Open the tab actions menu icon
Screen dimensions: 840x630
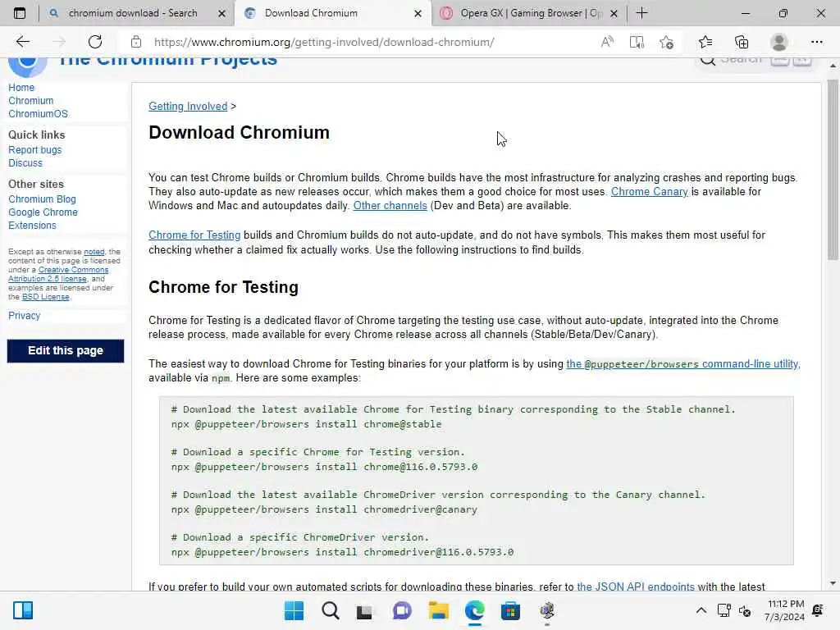[20, 13]
